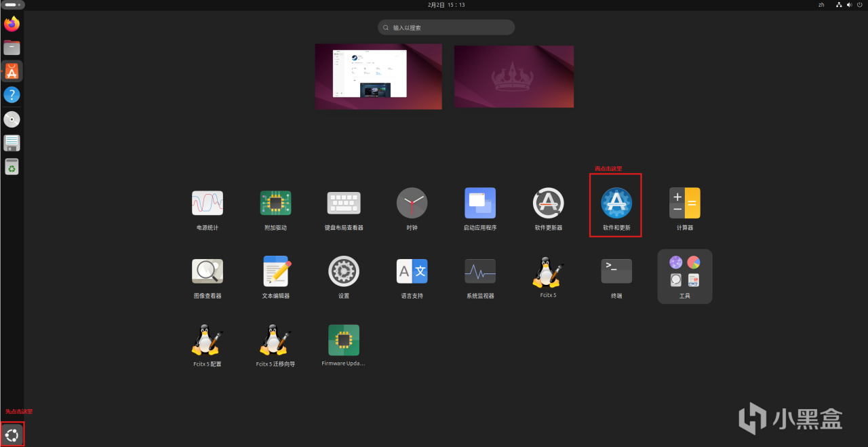868x447 pixels.
Task: Click the volume speaker icon
Action: [849, 5]
